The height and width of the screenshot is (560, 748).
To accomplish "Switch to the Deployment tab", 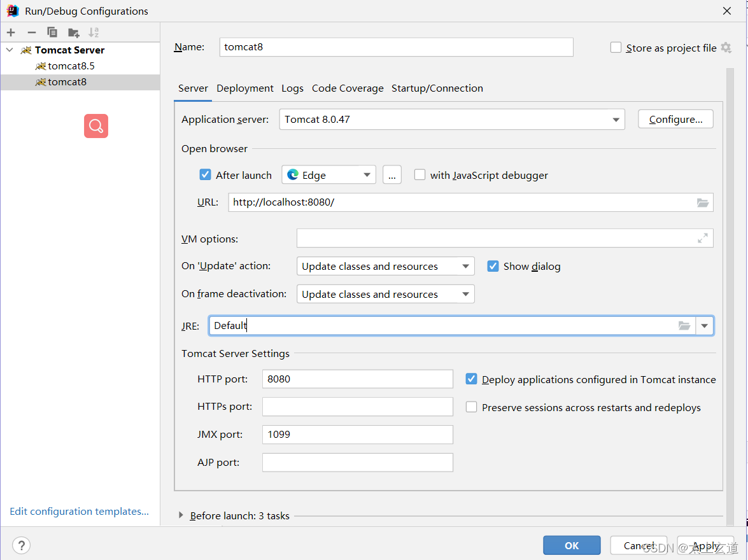I will [245, 88].
